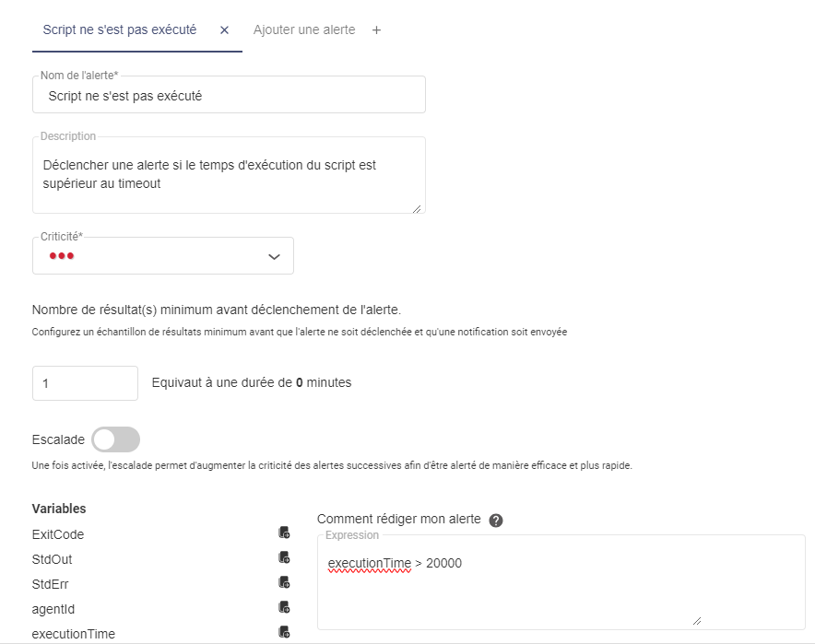Click the plus icon to add alert

377,30
